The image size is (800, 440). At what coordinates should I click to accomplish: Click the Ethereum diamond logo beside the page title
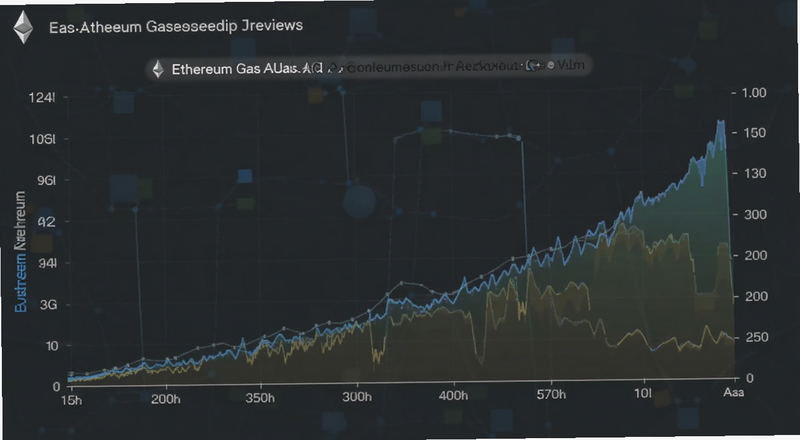(23, 28)
